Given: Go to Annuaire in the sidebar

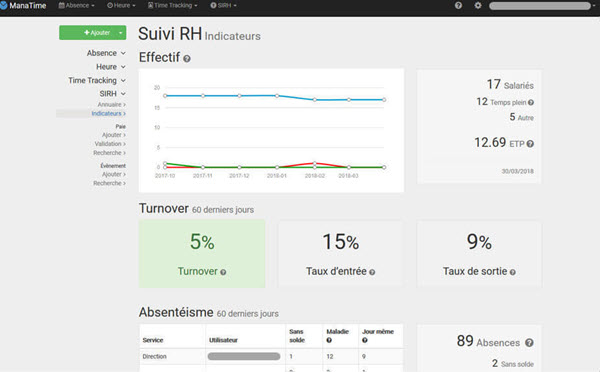Looking at the screenshot, I should 111,104.
